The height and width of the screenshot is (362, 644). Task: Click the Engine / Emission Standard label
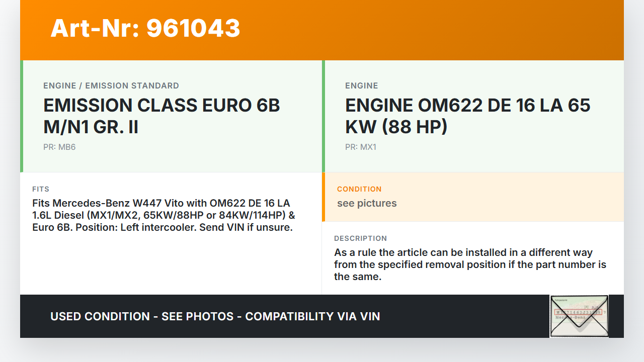111,85
